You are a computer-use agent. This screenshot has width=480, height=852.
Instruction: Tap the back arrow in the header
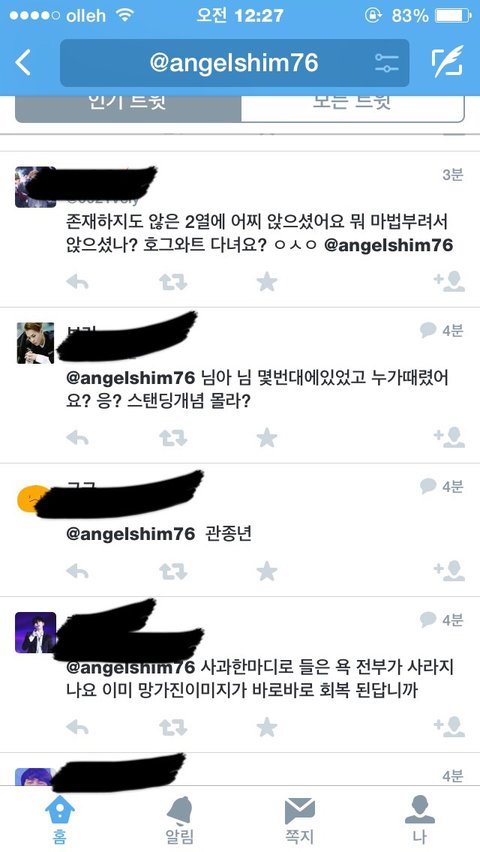click(x=23, y=63)
